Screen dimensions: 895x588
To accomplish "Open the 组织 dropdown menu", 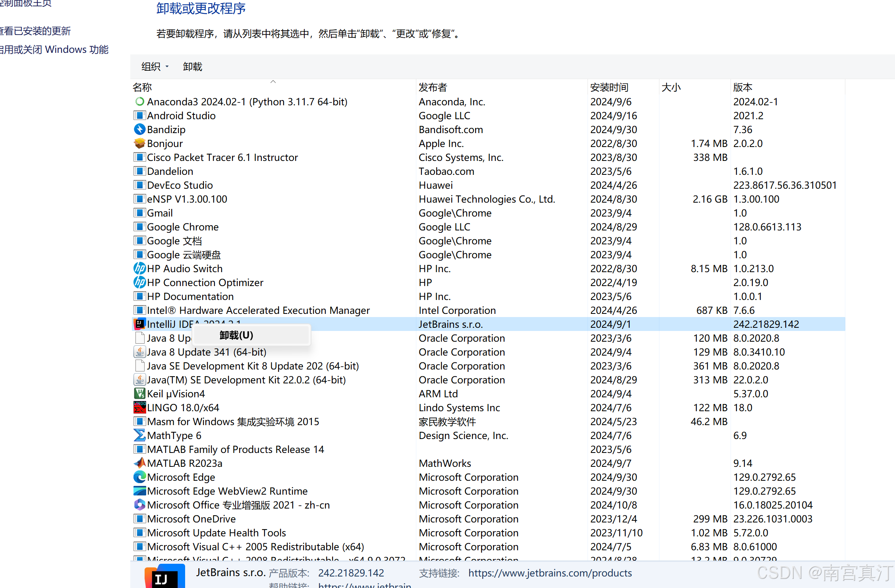I will pos(155,67).
